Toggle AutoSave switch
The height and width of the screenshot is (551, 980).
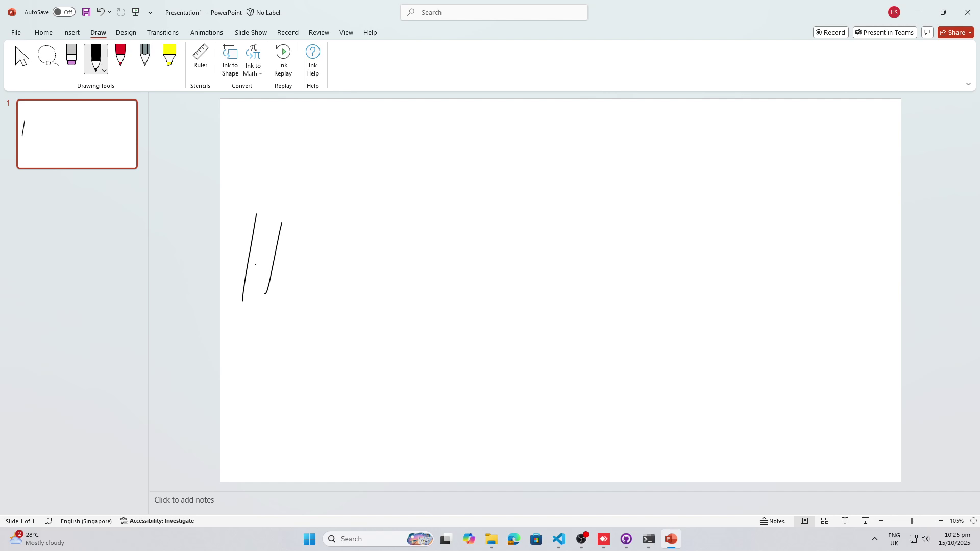pos(64,12)
